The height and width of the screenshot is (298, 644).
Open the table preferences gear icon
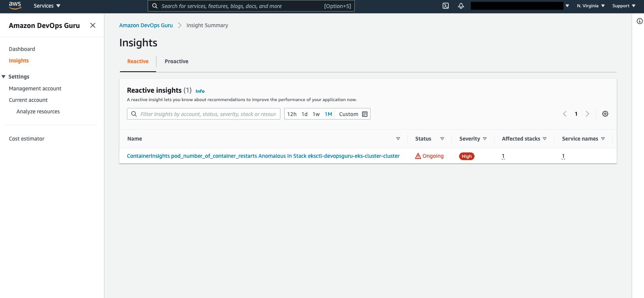point(605,114)
